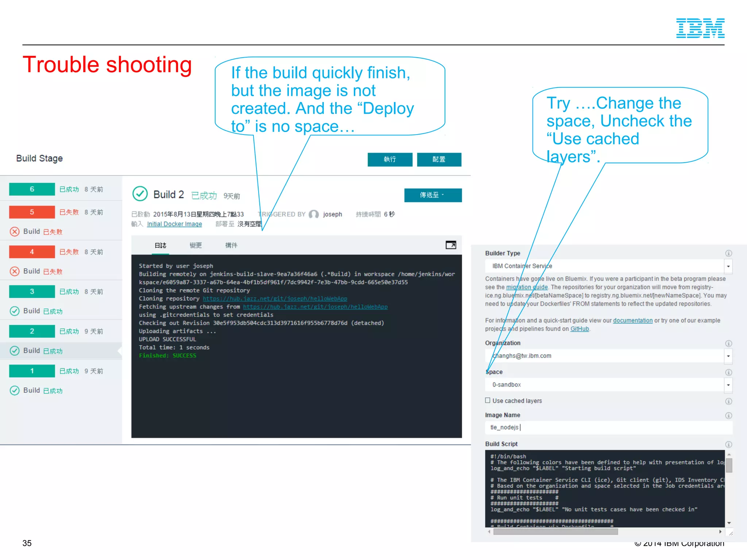Viewport: 747px width, 560px height.
Task: Click the IBM logo
Action: click(700, 28)
